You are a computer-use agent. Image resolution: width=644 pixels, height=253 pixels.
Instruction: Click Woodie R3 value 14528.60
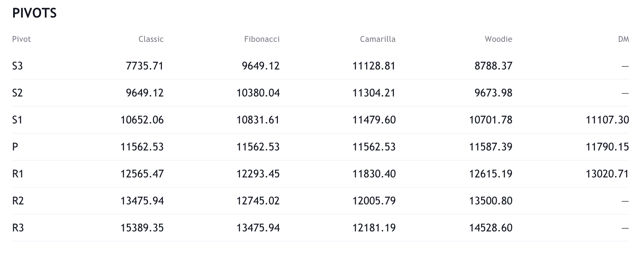click(x=491, y=228)
